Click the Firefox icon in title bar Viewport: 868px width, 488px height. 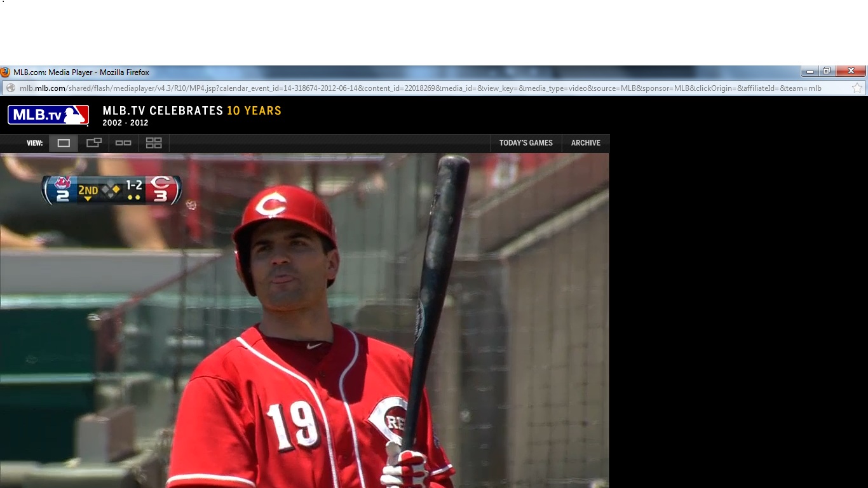pyautogui.click(x=6, y=72)
